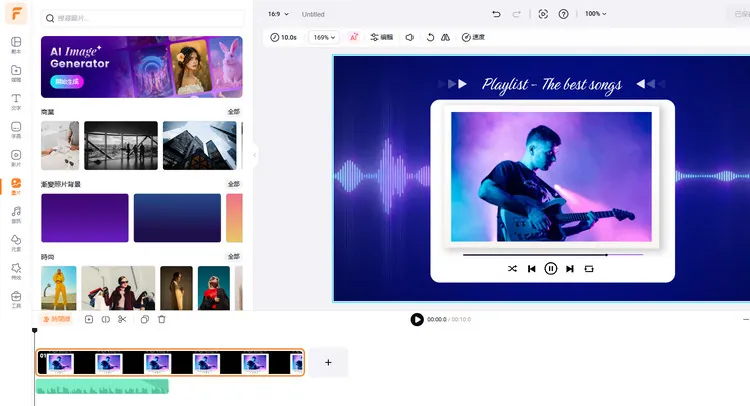Click the next-track icon in canvas player

[570, 269]
